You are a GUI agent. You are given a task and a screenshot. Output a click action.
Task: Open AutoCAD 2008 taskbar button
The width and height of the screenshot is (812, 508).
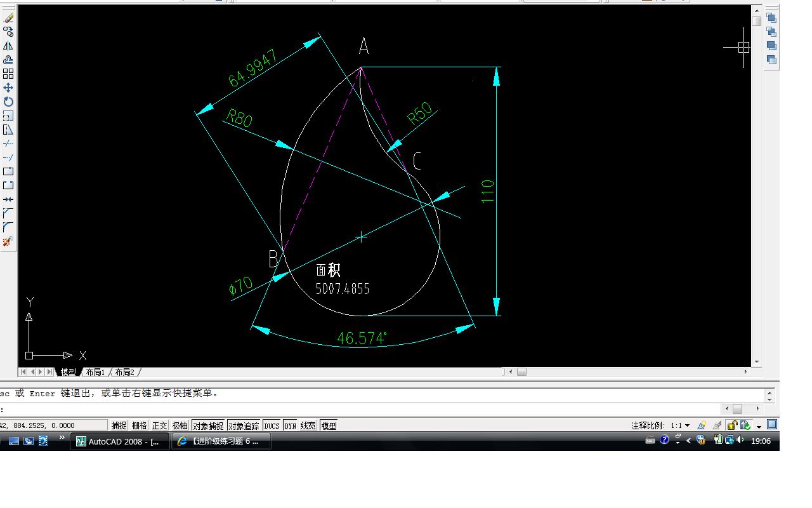coord(120,441)
